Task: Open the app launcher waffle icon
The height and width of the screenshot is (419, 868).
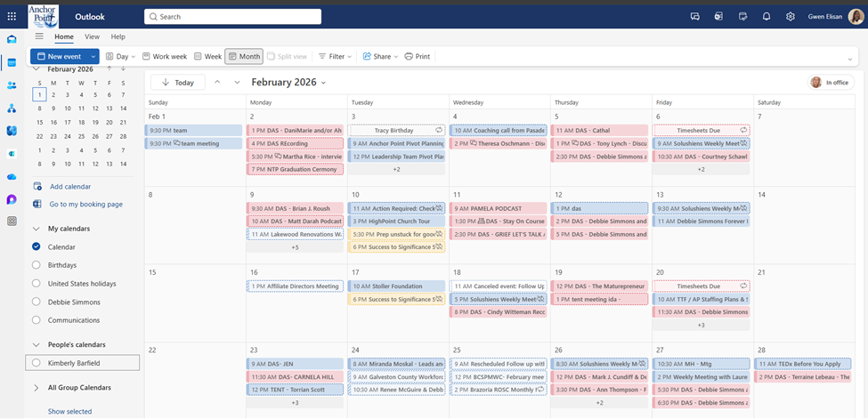Action: tap(12, 17)
